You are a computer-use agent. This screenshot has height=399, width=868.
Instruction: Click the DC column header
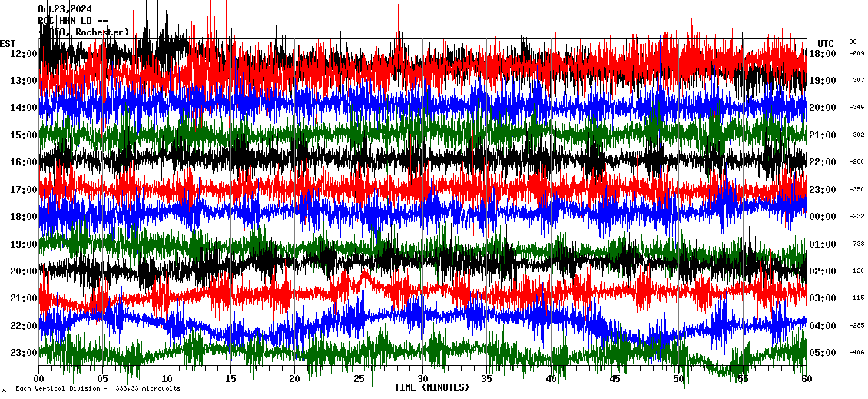[x=853, y=42]
